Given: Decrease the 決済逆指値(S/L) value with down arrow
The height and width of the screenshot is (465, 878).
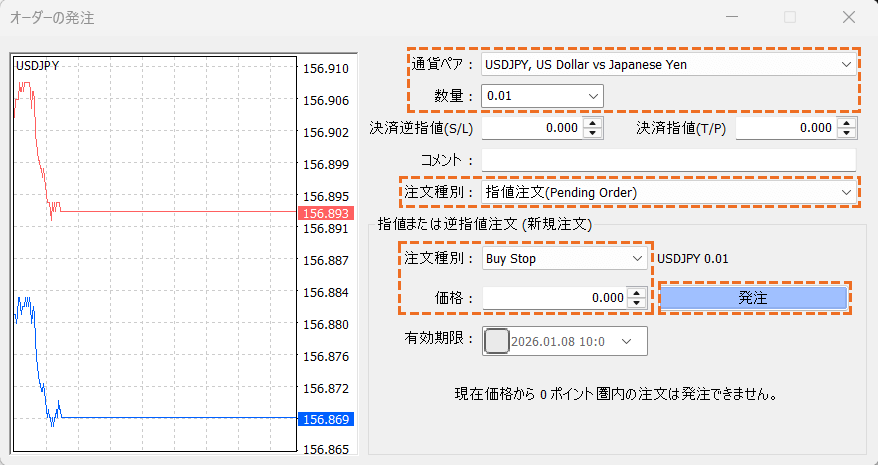Looking at the screenshot, I should pos(592,133).
